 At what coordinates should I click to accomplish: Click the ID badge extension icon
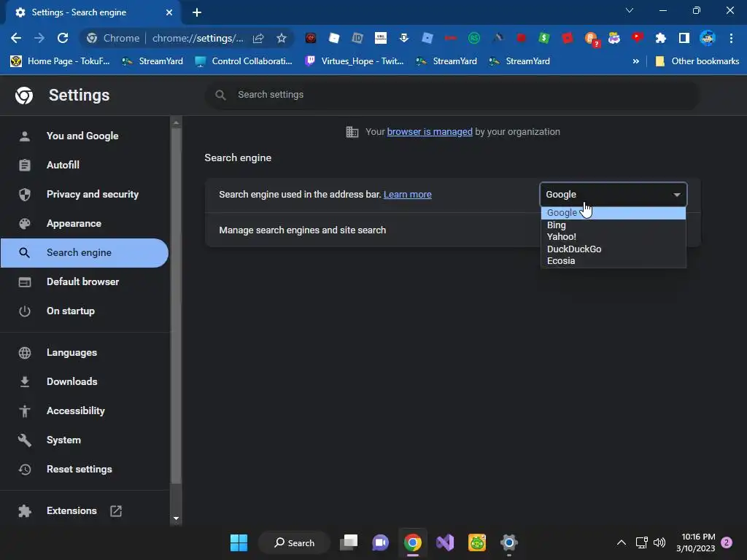click(357, 38)
